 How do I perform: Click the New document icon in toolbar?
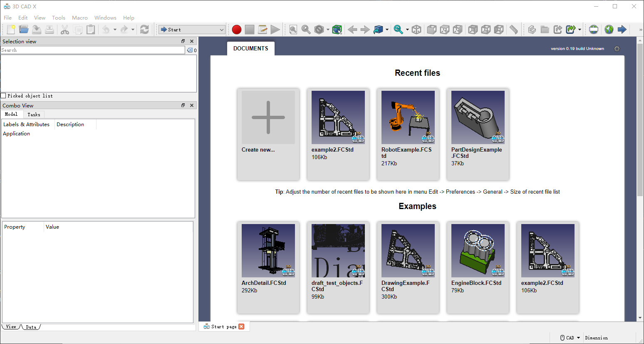[x=11, y=30]
